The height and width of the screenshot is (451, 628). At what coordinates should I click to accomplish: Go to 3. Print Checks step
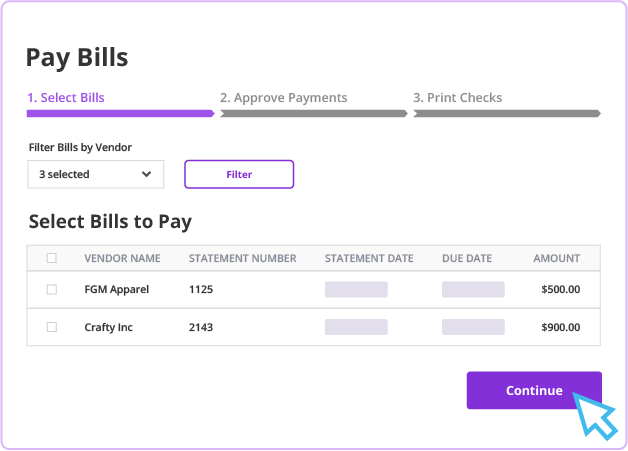coord(457,97)
